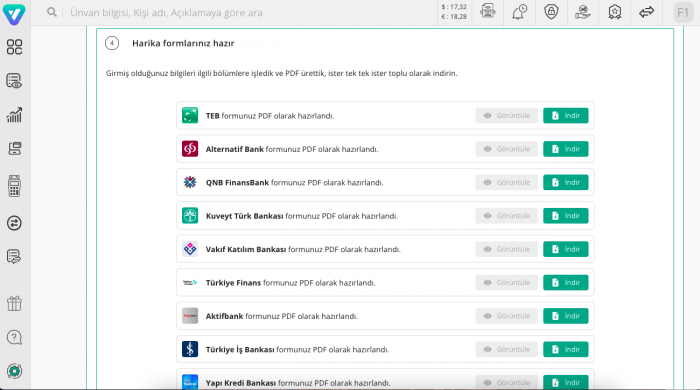
Task: Download the Kuveyt Türk Bankası form PDF
Action: pyautogui.click(x=566, y=216)
